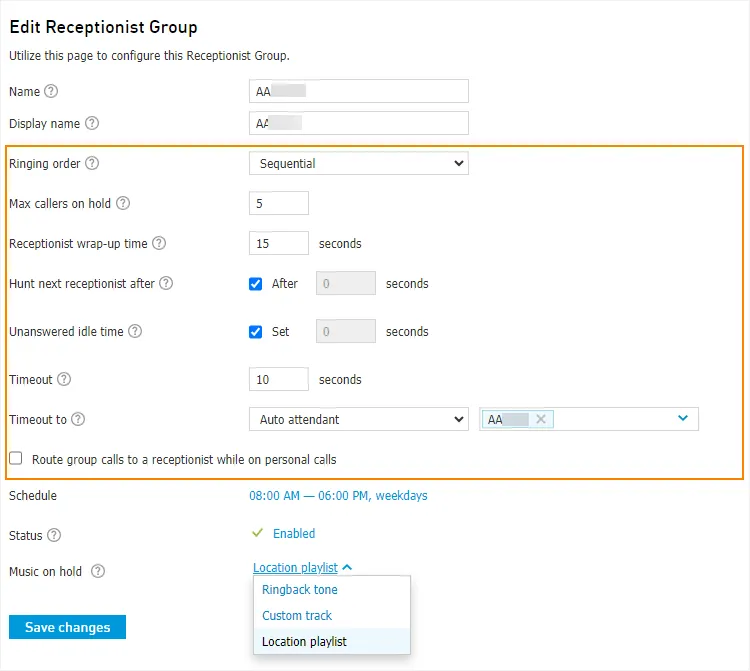This screenshot has height=671, width=750.
Task: Open the Timeout to Auto attendant dropdown
Action: point(359,419)
